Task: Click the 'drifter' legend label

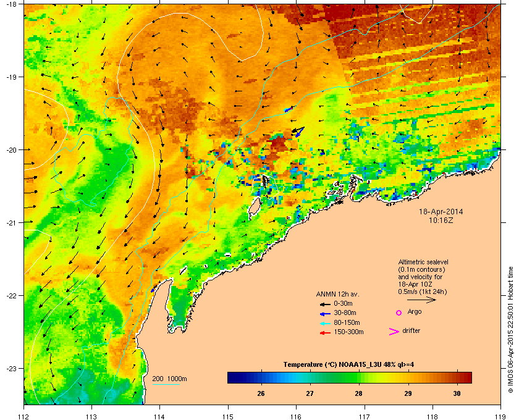Action: coord(411,330)
